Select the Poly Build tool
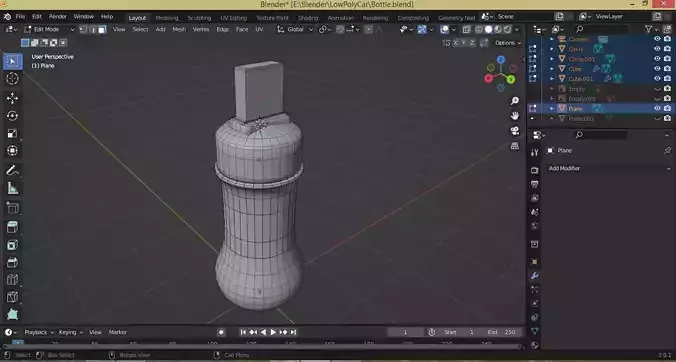Viewport: 676px width, 362px height. point(12,314)
